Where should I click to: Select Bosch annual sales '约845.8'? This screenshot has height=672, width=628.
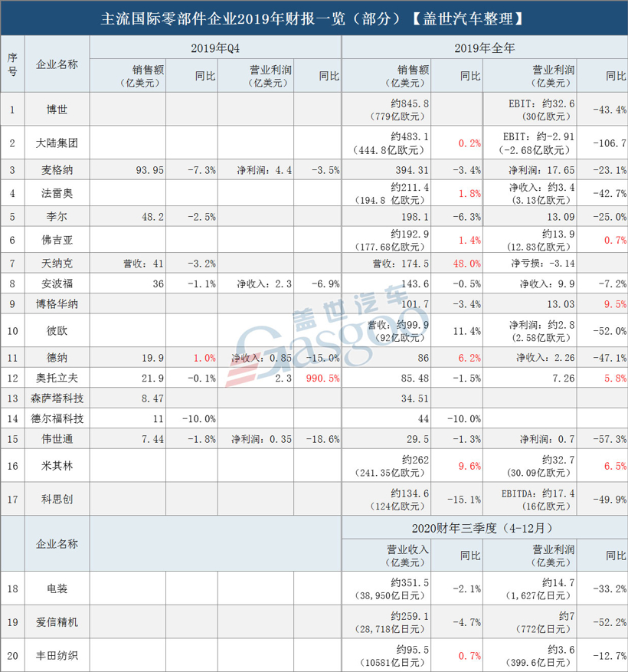pos(410,103)
